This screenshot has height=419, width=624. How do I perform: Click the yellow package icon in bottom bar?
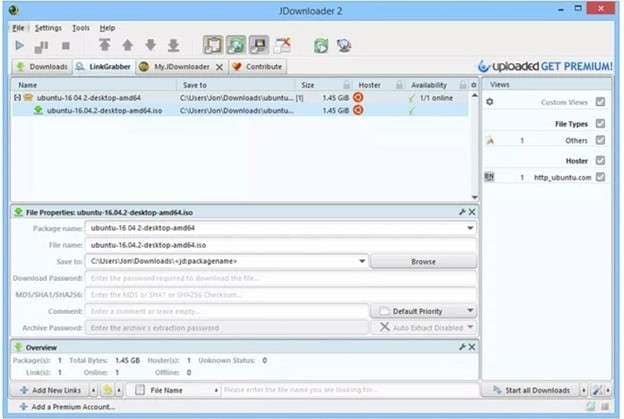(107, 390)
